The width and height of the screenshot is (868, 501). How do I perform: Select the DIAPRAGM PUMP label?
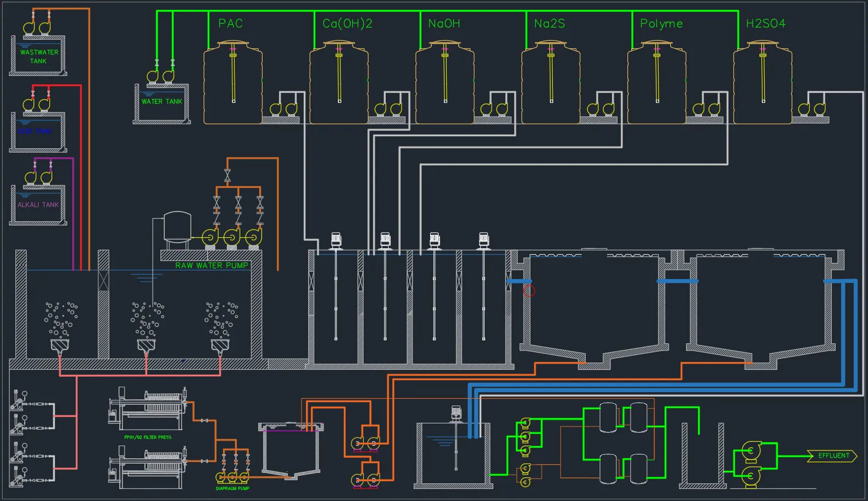coord(232,488)
